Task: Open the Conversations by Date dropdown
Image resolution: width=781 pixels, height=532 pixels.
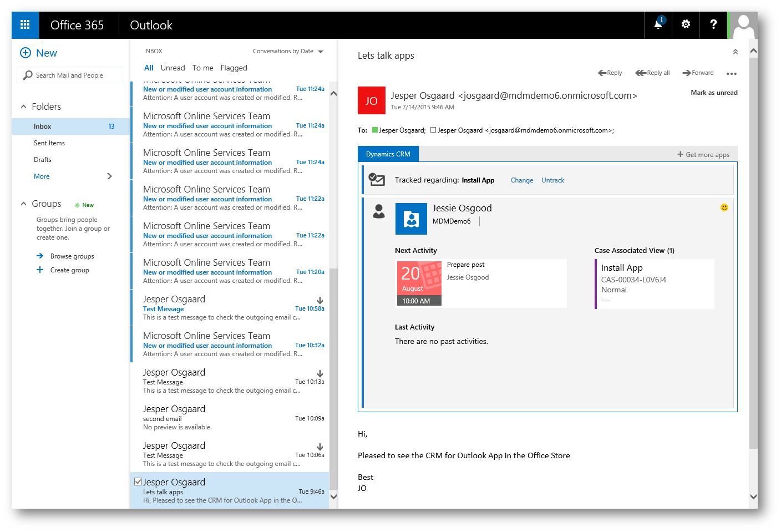Action: click(x=288, y=51)
